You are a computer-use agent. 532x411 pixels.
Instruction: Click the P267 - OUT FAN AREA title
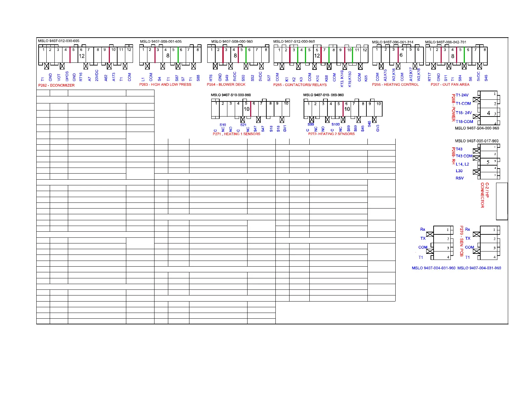tap(450, 85)
